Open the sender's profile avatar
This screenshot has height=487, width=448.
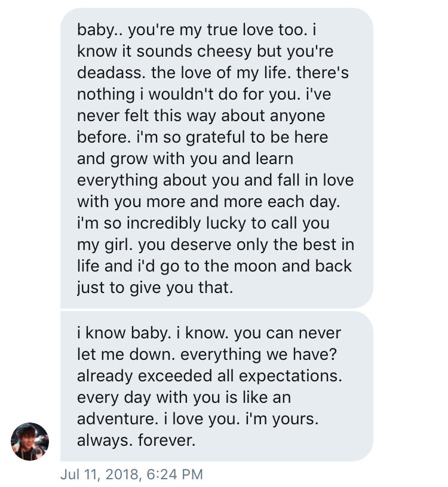[30, 442]
